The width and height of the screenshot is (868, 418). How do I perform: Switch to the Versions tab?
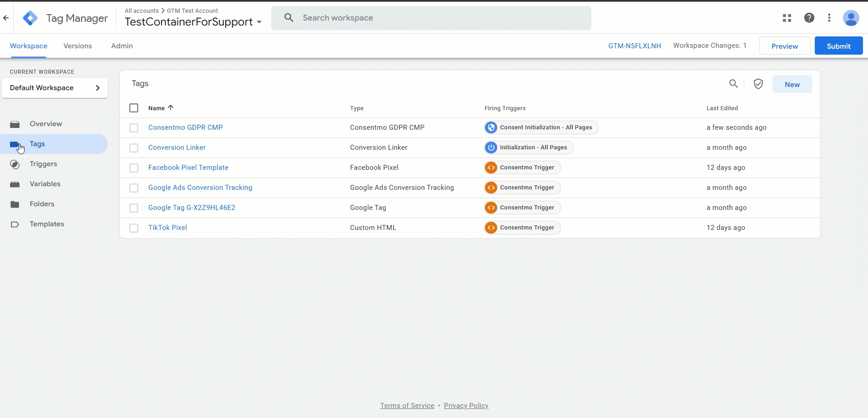click(78, 46)
